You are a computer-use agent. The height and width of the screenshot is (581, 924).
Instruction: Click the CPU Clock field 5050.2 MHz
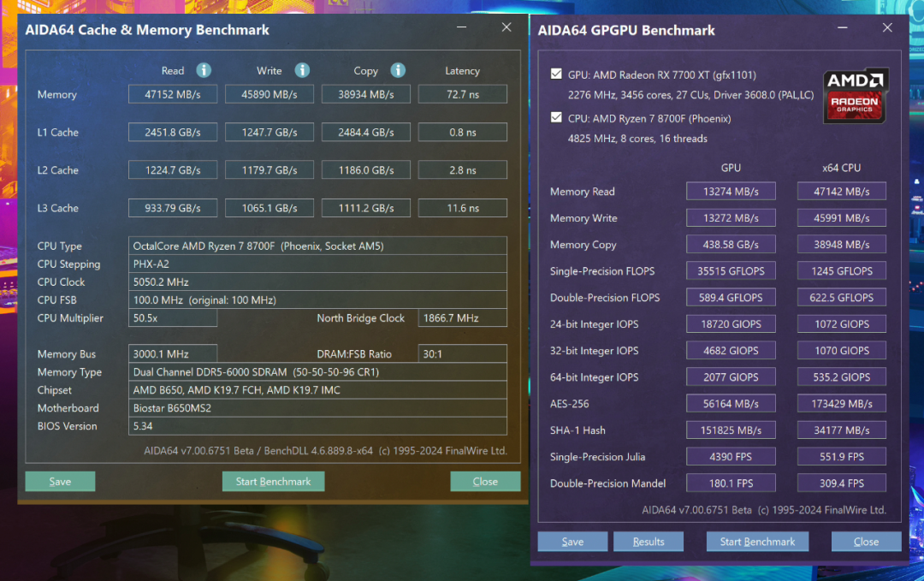[317, 282]
